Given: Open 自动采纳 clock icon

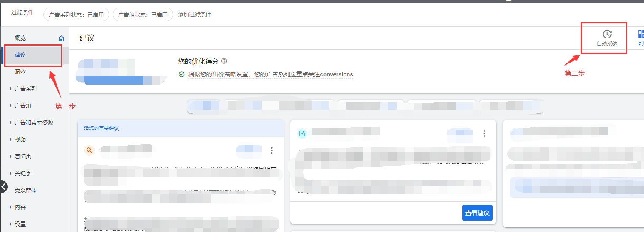Looking at the screenshot, I should (x=607, y=35).
